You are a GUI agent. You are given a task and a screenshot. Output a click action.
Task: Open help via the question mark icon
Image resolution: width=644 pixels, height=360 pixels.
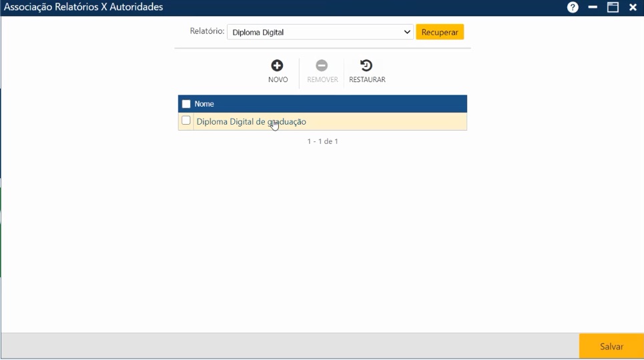[573, 7]
